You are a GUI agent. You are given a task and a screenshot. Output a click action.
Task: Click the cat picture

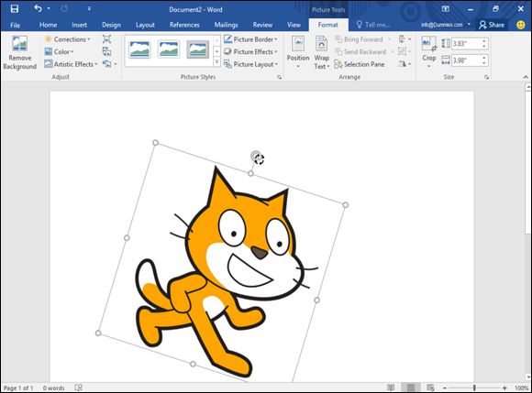coord(222,267)
